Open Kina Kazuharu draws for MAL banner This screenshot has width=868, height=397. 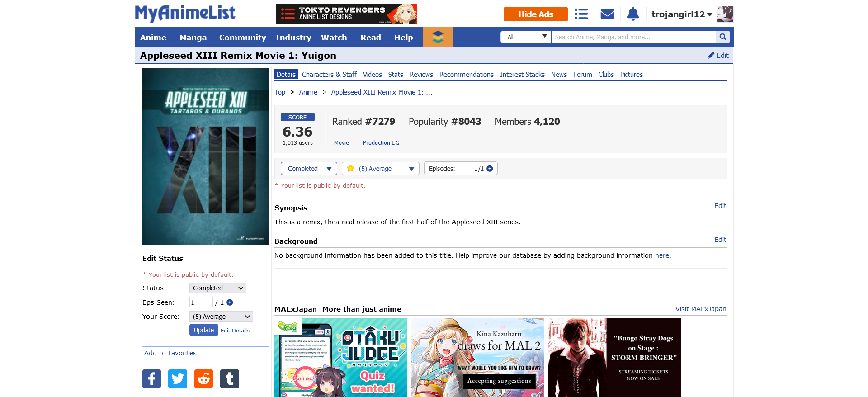pyautogui.click(x=477, y=358)
